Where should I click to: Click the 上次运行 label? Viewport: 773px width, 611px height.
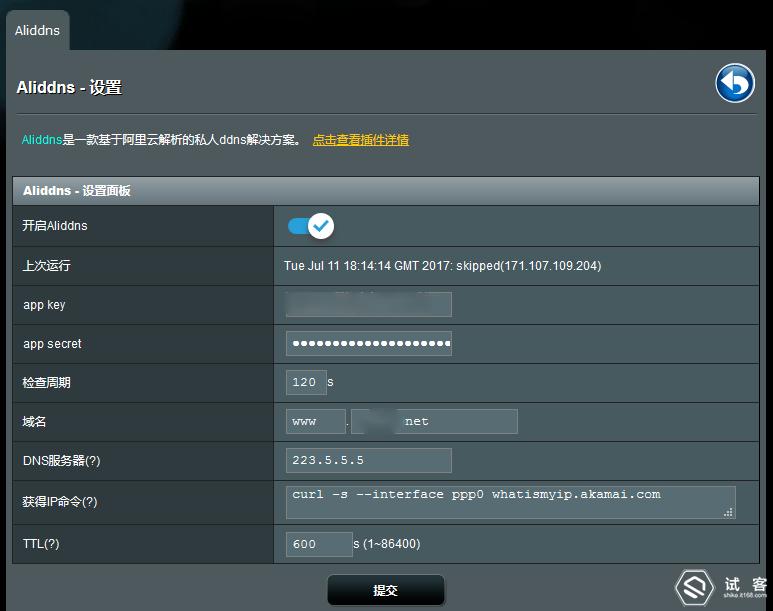click(x=46, y=266)
